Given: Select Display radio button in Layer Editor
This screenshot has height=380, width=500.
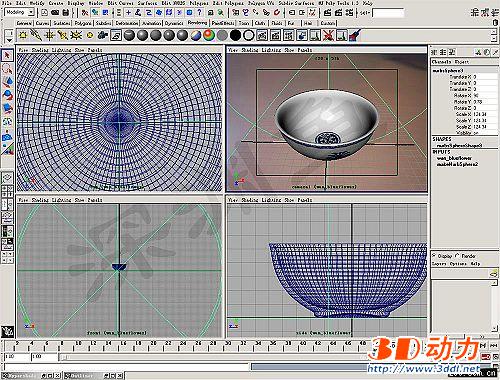Looking at the screenshot, I should (x=434, y=256).
